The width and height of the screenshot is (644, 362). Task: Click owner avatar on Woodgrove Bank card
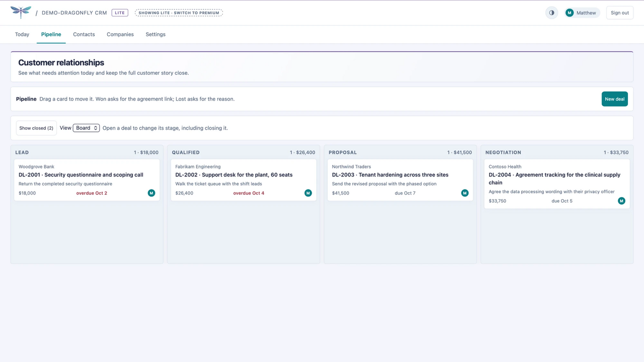[151, 193]
